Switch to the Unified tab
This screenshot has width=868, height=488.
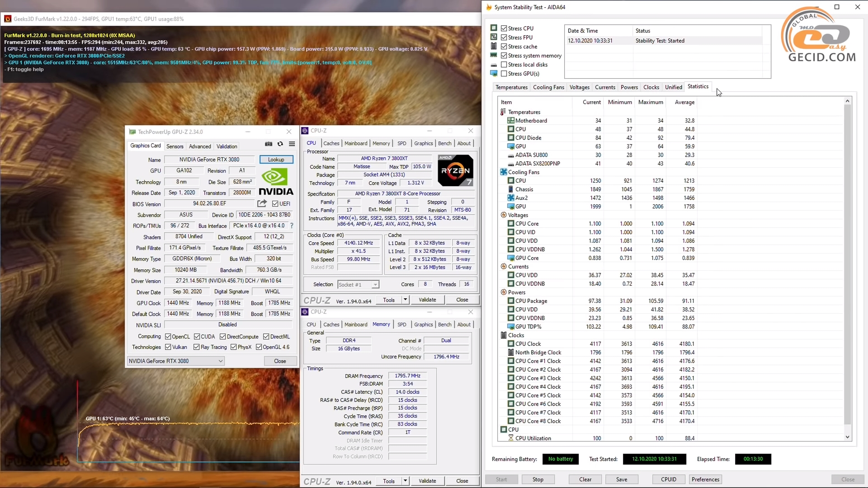(673, 87)
